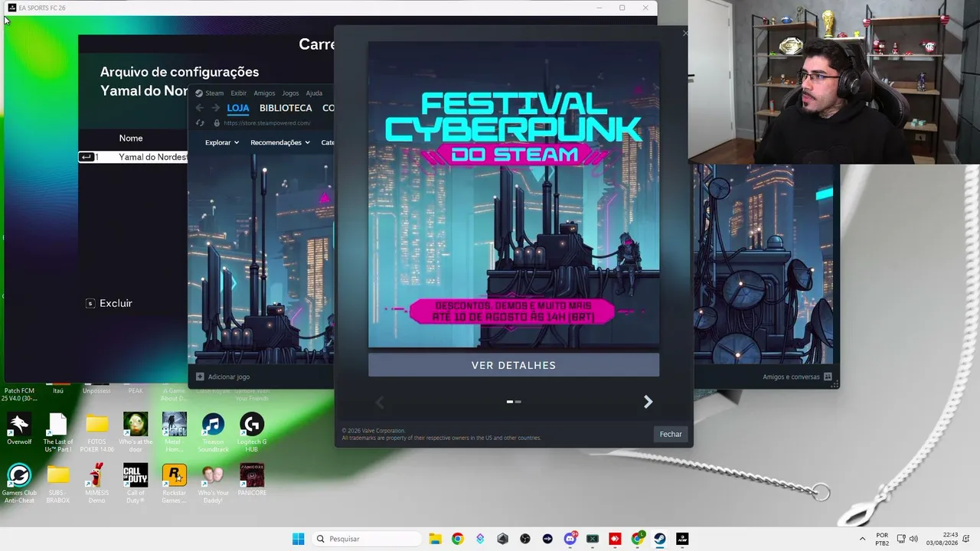Image resolution: width=980 pixels, height=551 pixels.
Task: Launch Logitech G HUB from desktop
Action: [252, 432]
